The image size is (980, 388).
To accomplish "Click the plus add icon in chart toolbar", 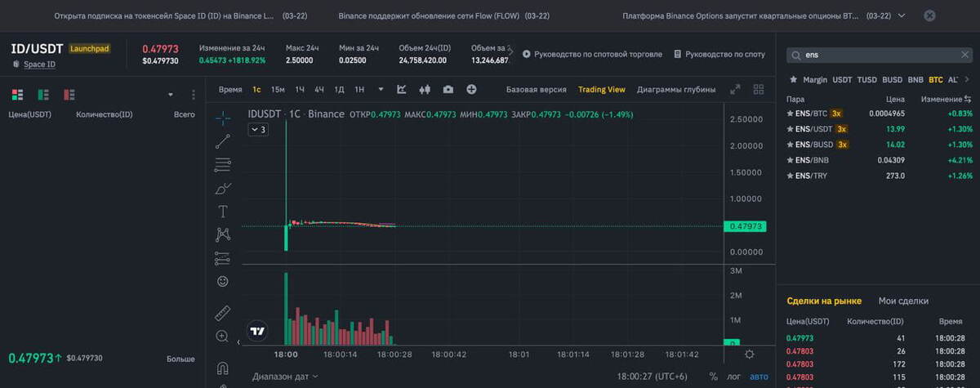I will click(x=471, y=89).
